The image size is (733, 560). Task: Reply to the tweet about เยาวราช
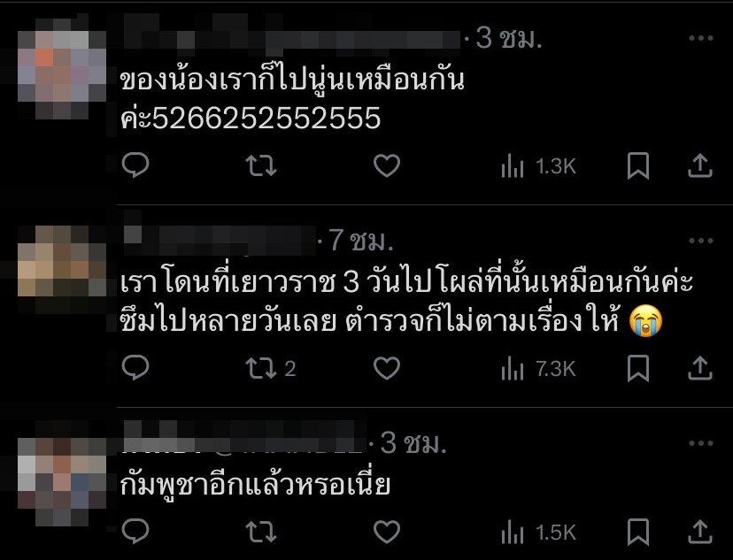[135, 367]
